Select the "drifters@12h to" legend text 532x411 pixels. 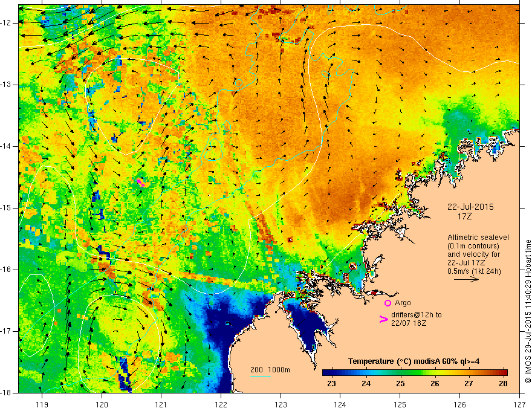417,315
